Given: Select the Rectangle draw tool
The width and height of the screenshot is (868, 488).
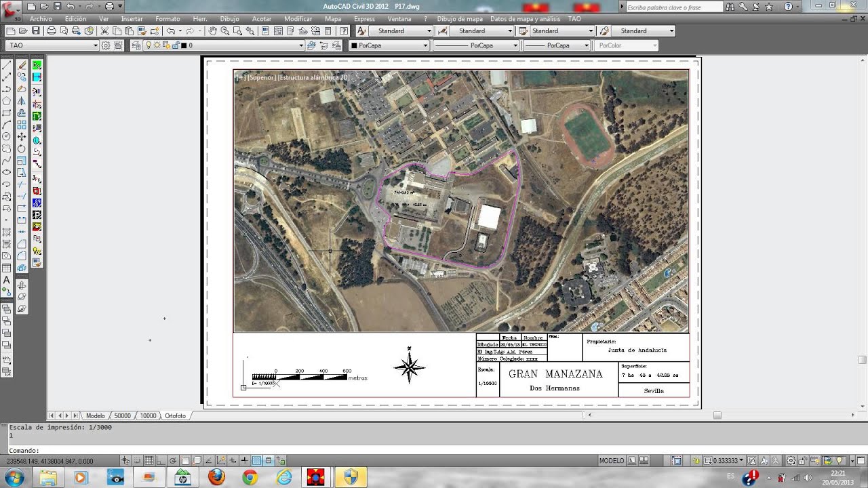Looking at the screenshot, I should coord(6,113).
